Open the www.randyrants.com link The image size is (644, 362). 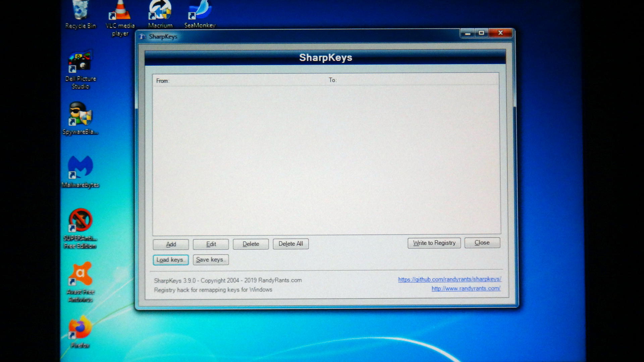coord(466,289)
